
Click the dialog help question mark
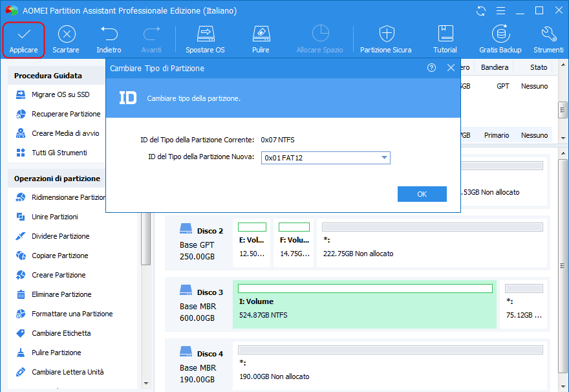coord(431,68)
